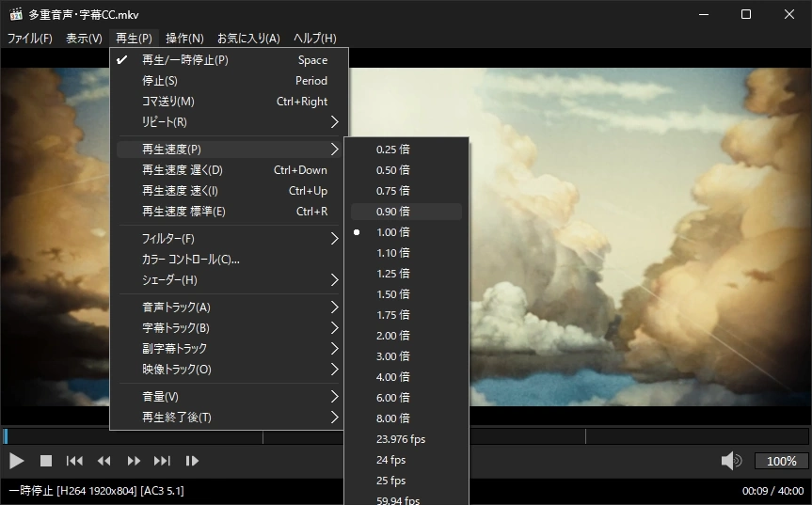Image resolution: width=812 pixels, height=505 pixels.
Task: Open the 表示(V) menu
Action: [84, 39]
